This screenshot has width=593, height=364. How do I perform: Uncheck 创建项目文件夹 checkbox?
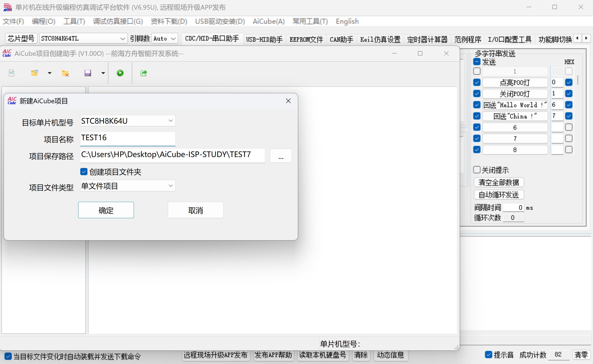pyautogui.click(x=84, y=172)
